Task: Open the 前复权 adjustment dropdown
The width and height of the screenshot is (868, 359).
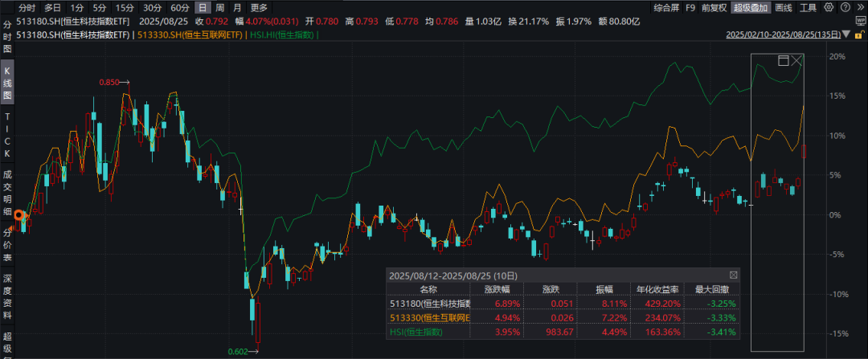Action: coord(714,8)
